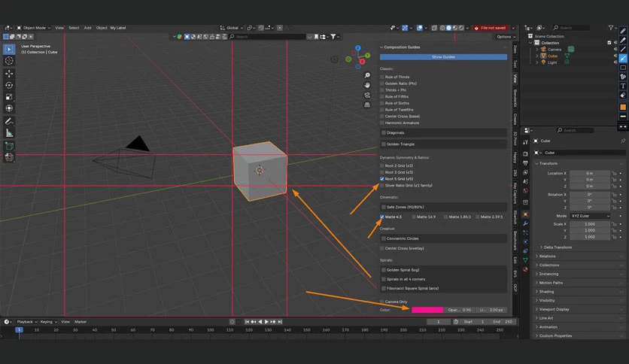Viewport: 629px width, 364px height.
Task: Open the Object menu
Action: click(102, 28)
